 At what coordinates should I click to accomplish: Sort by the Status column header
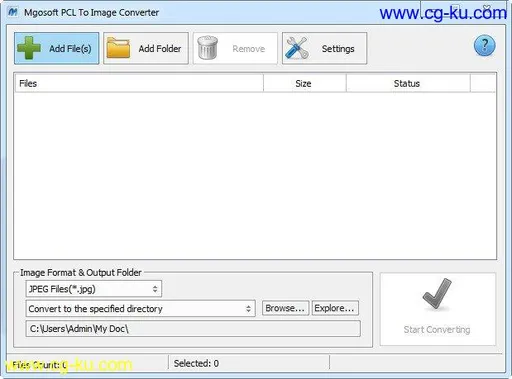coord(408,83)
